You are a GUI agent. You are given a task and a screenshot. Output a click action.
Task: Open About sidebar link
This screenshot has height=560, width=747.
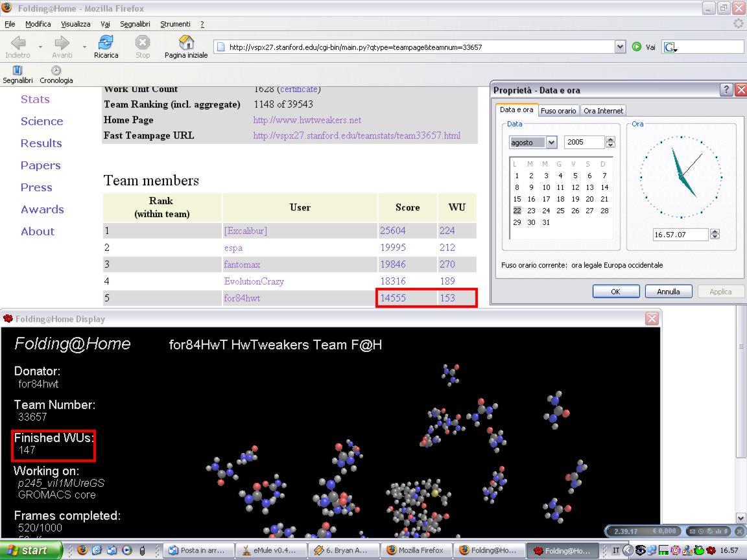(x=38, y=231)
